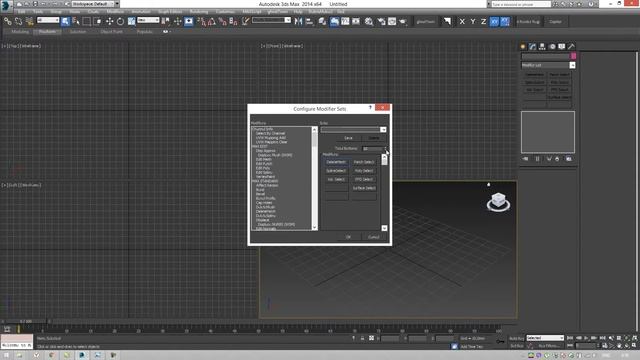The height and width of the screenshot is (360, 640).
Task: Click the Mirror tool icon
Action: coord(298,21)
